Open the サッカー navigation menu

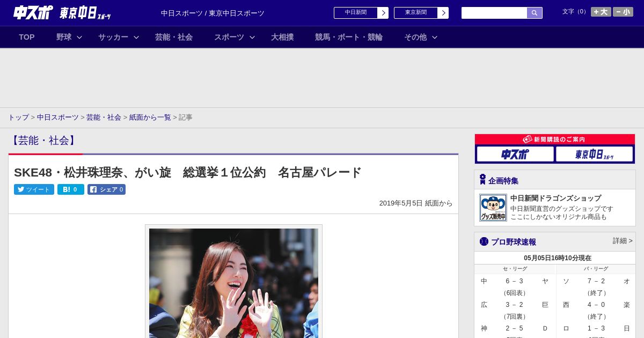pyautogui.click(x=113, y=37)
